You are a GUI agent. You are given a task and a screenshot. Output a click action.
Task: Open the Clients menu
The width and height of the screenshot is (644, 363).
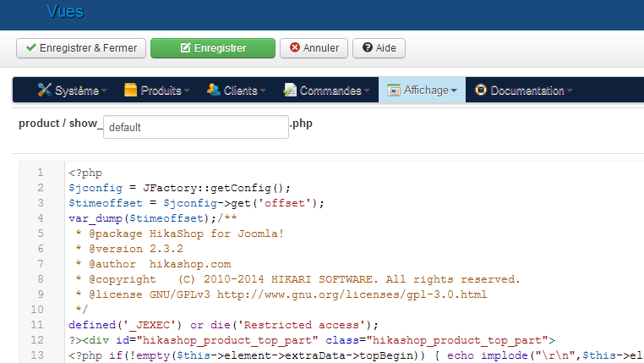237,90
